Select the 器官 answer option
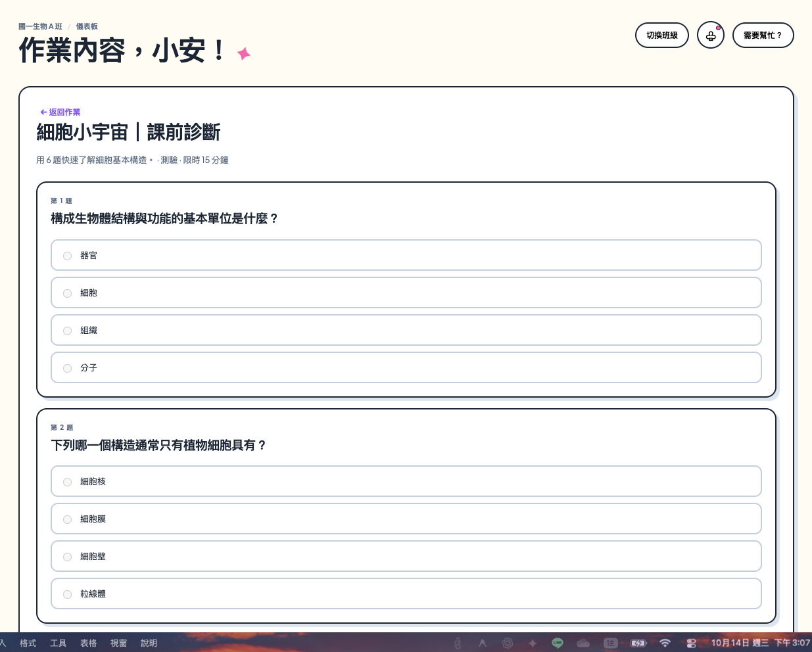Viewport: 812px width, 652px height. pos(406,255)
